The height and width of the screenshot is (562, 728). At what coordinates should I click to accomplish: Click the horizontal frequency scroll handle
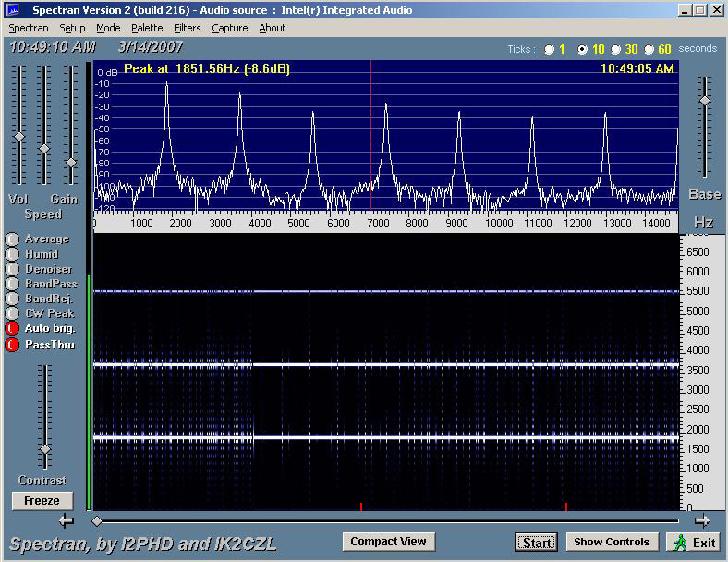coord(97,521)
